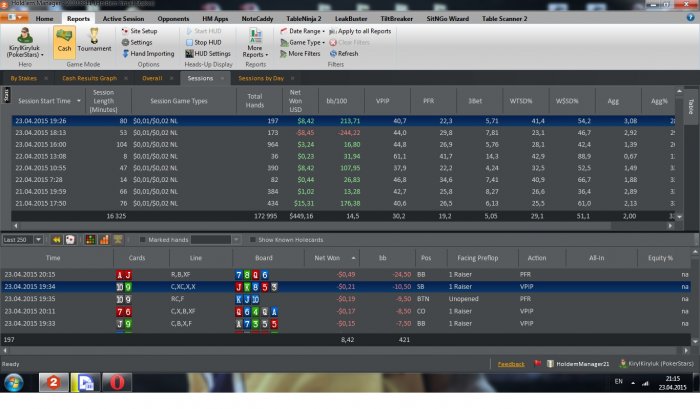The height and width of the screenshot is (409, 700).
Task: Open Hand Importing
Action: pyautogui.click(x=148, y=54)
